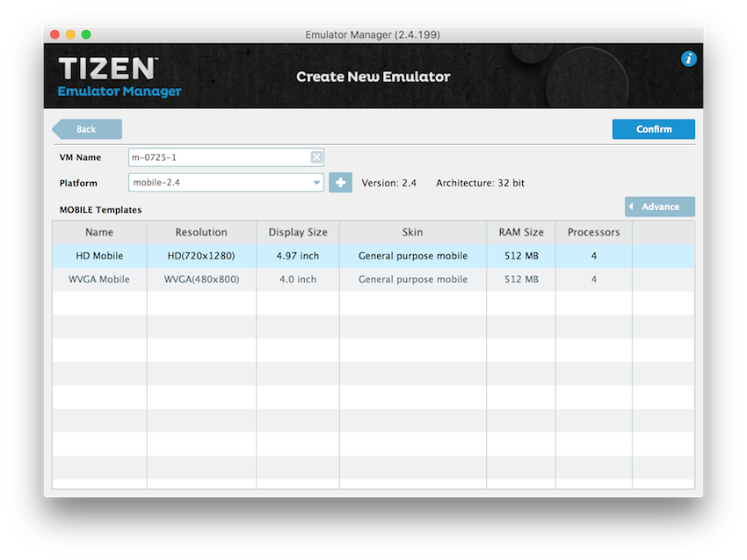The width and height of the screenshot is (747, 560).
Task: Click the WVGA Mobile row's skin cell
Action: point(413,280)
